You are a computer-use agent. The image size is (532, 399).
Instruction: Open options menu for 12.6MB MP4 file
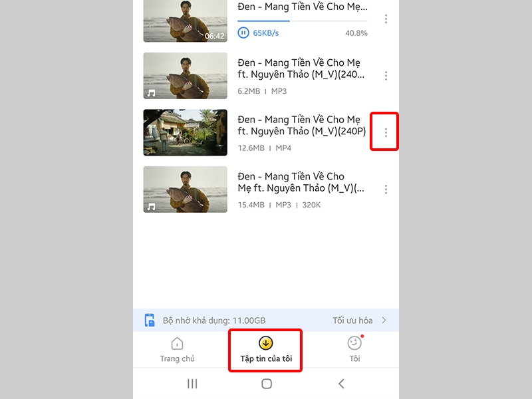[x=386, y=132]
